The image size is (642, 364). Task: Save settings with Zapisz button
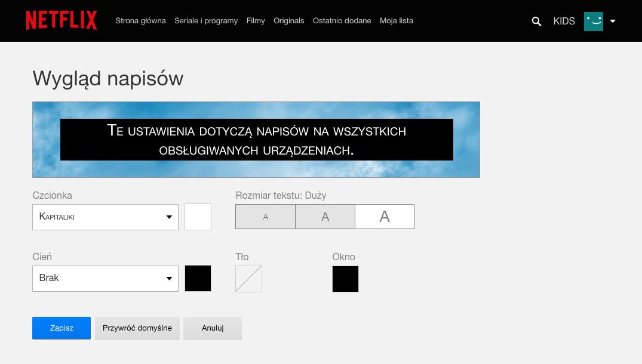tap(62, 328)
